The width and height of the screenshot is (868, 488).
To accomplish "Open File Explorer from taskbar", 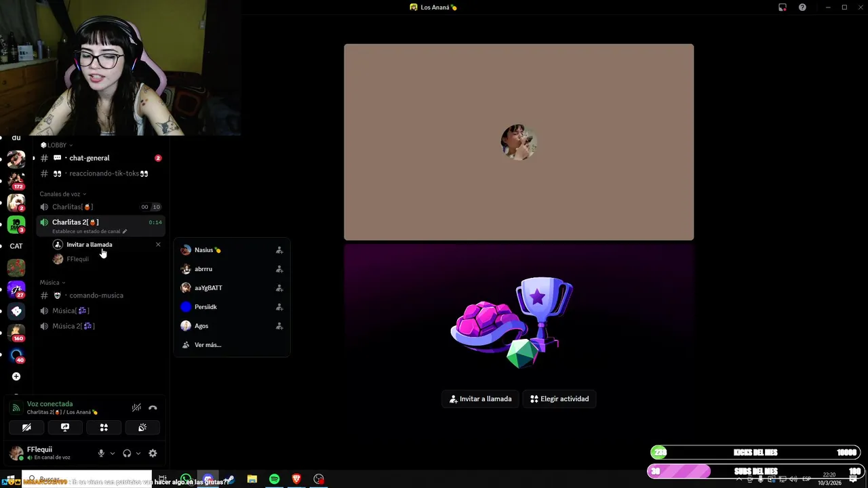I will [x=252, y=479].
